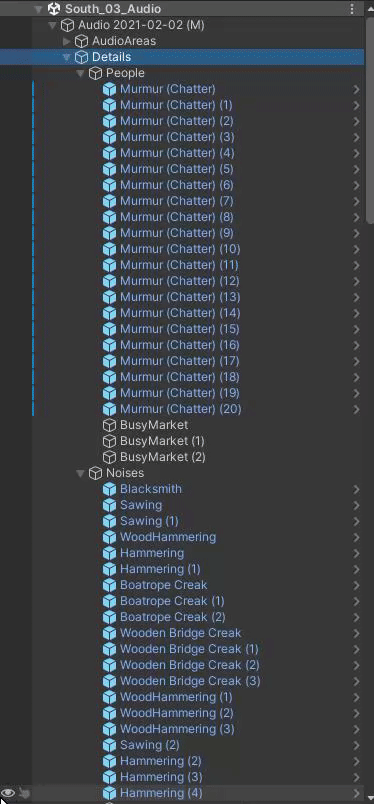
Task: Select Murmur (Chatter) (16)
Action: [180, 345]
